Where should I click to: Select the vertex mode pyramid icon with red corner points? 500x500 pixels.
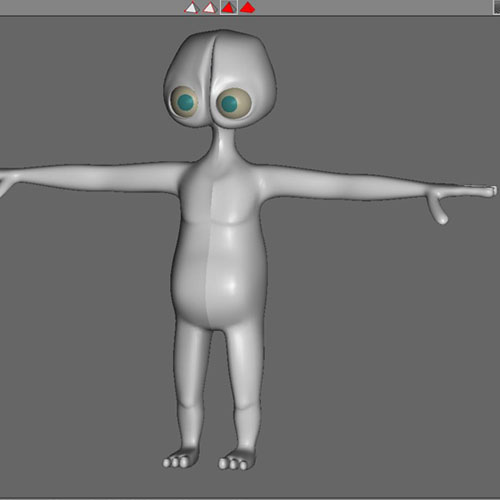192,7
